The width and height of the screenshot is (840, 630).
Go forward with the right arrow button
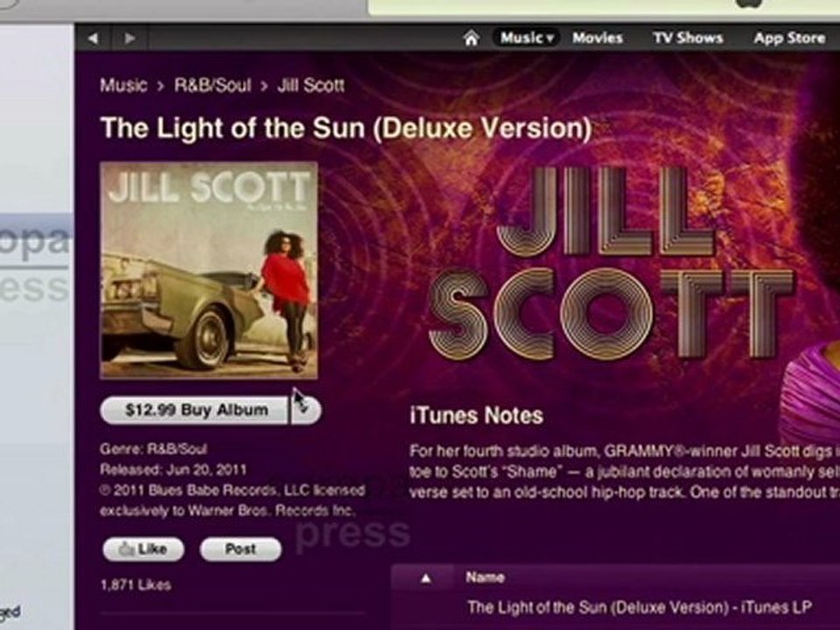point(129,38)
